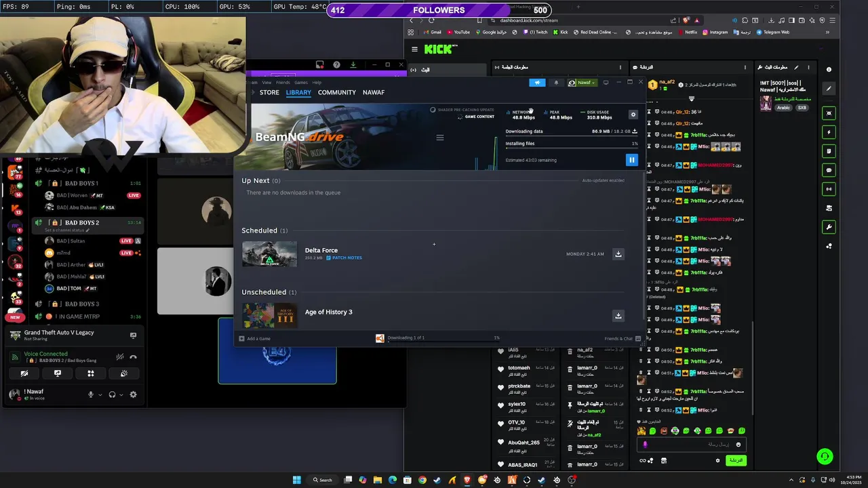Open Kick chat settings gear

(x=717, y=461)
